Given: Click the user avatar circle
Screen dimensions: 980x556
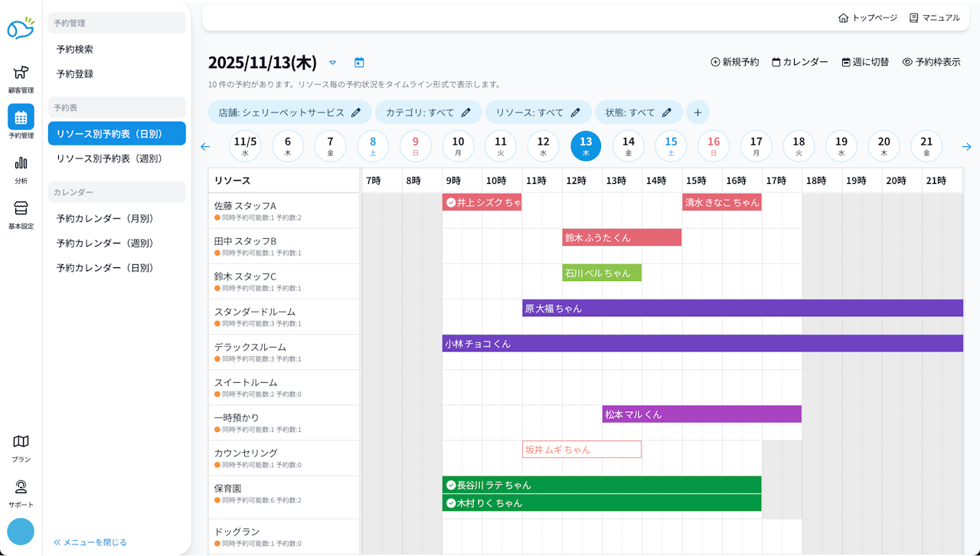Looking at the screenshot, I should [x=21, y=531].
